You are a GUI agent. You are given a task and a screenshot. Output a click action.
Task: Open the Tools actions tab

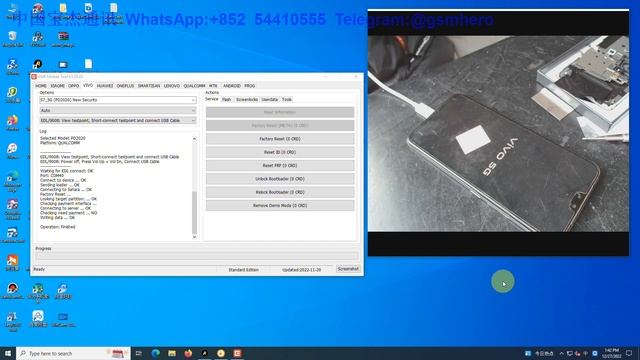click(287, 100)
